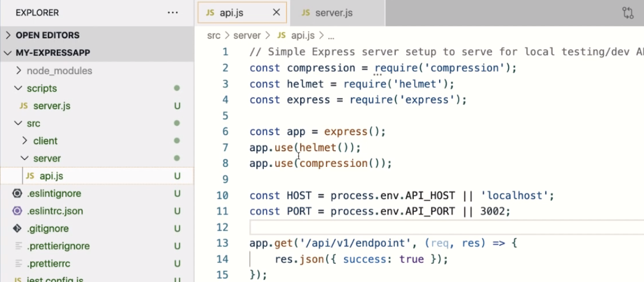Click the .gitignore git icon
This screenshot has height=282, width=644.
pos(17,229)
